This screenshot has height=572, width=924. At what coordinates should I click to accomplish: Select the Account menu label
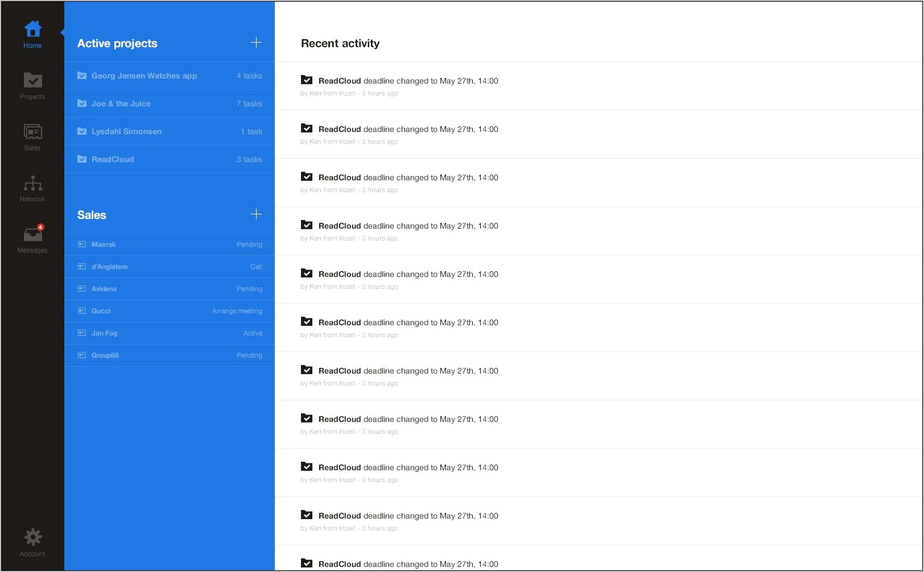click(x=32, y=554)
